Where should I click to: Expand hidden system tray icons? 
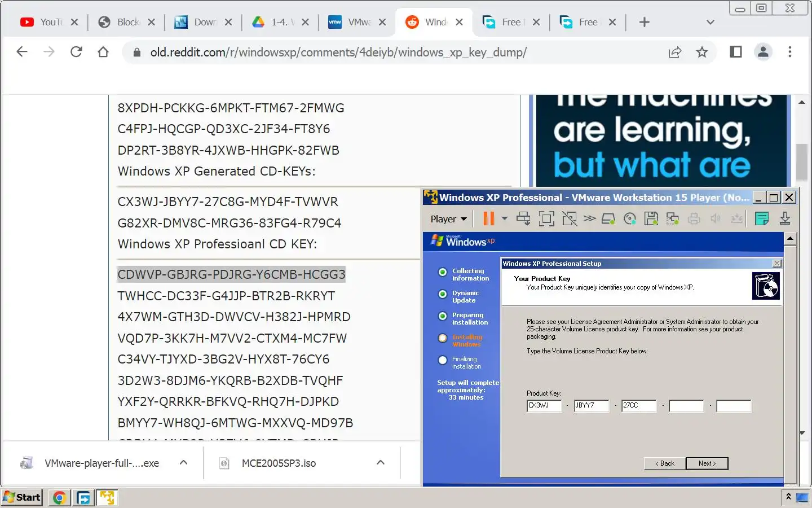pyautogui.click(x=788, y=497)
